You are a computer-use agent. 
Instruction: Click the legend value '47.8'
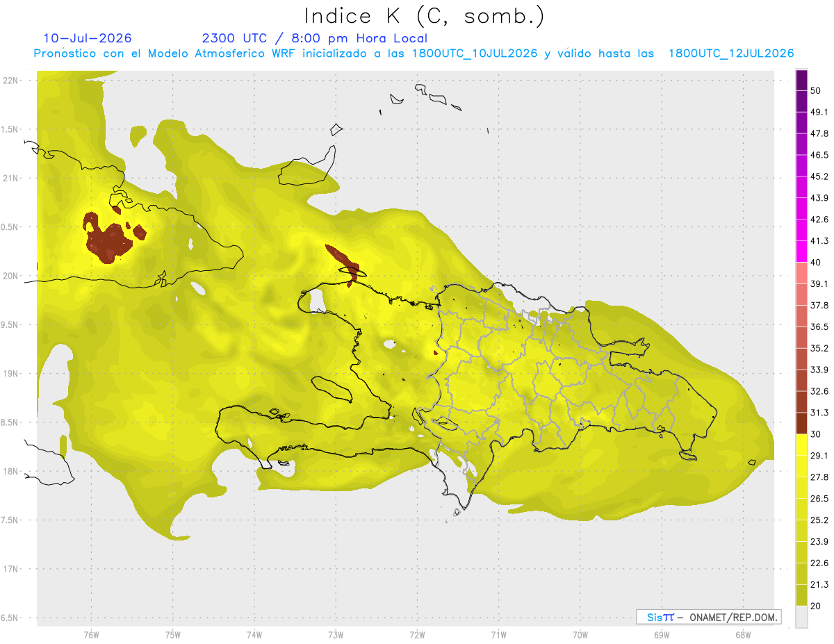click(x=819, y=134)
